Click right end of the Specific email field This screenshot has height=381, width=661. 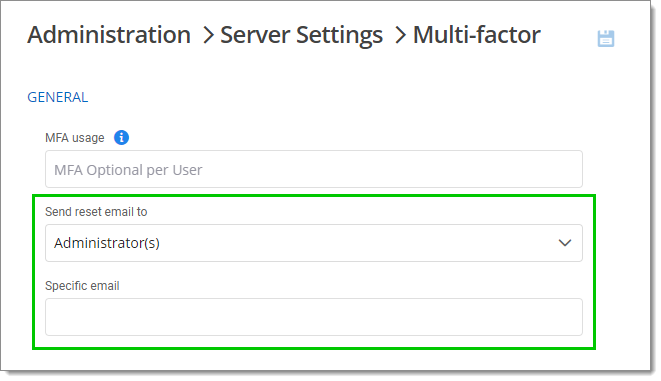click(x=565, y=317)
